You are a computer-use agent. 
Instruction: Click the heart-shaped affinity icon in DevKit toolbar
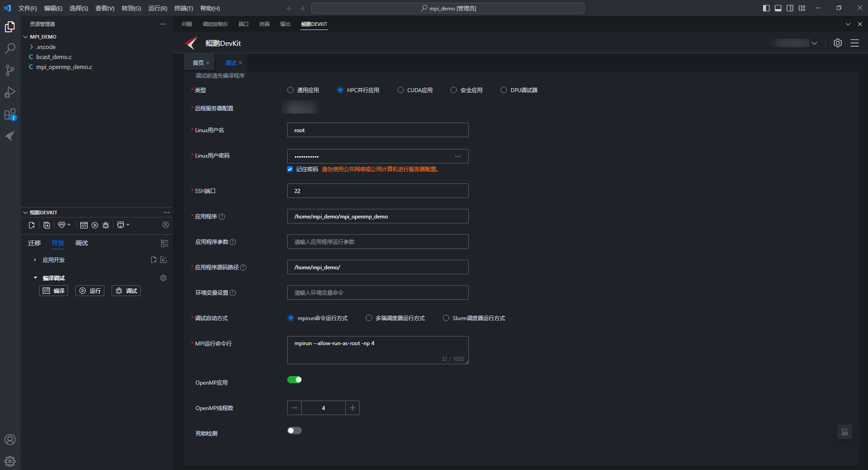pos(62,225)
